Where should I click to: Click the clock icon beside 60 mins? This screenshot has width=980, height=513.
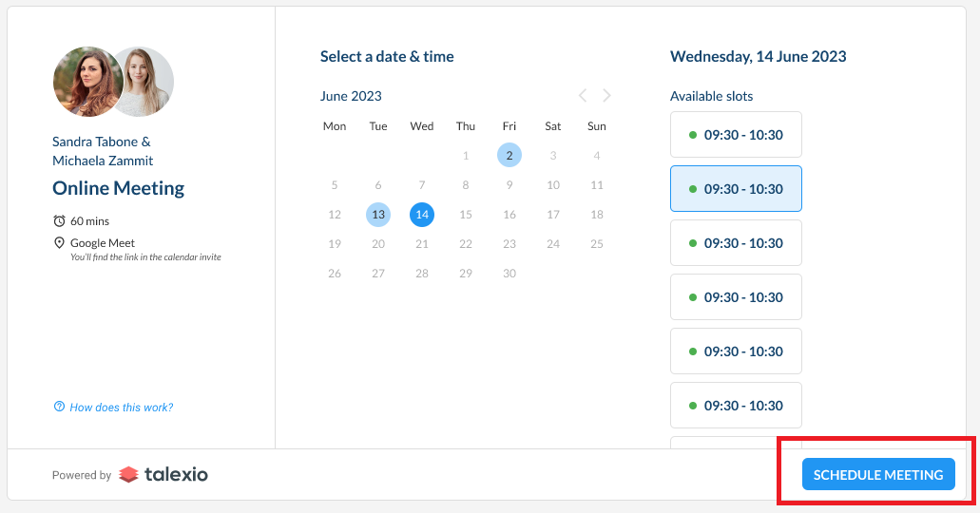click(x=59, y=220)
